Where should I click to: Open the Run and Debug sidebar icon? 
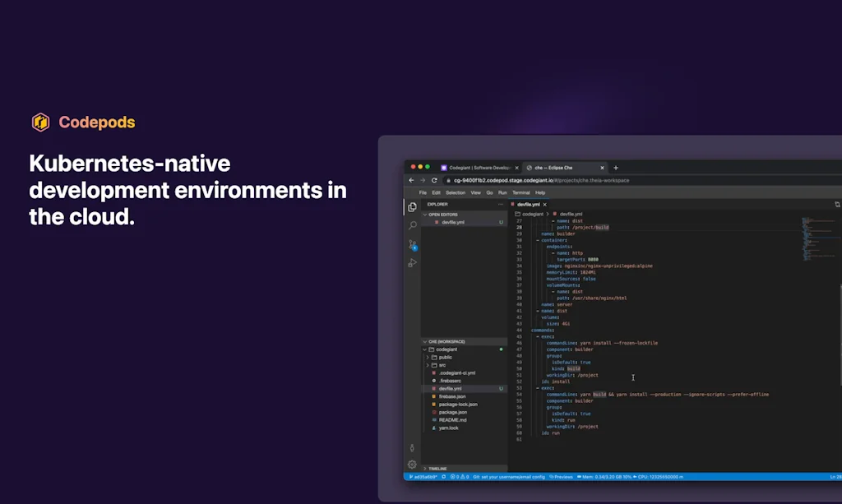click(x=412, y=261)
